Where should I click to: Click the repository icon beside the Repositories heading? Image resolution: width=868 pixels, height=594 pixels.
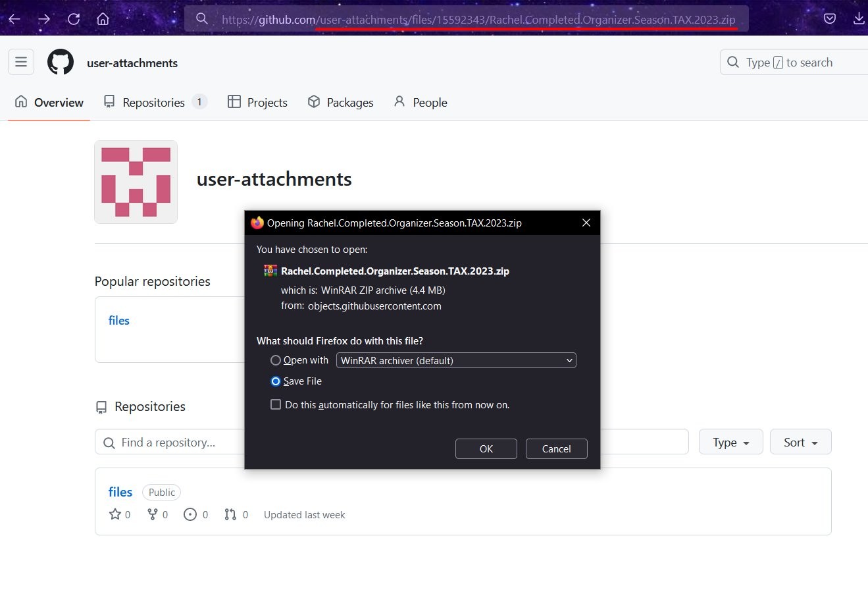101,407
